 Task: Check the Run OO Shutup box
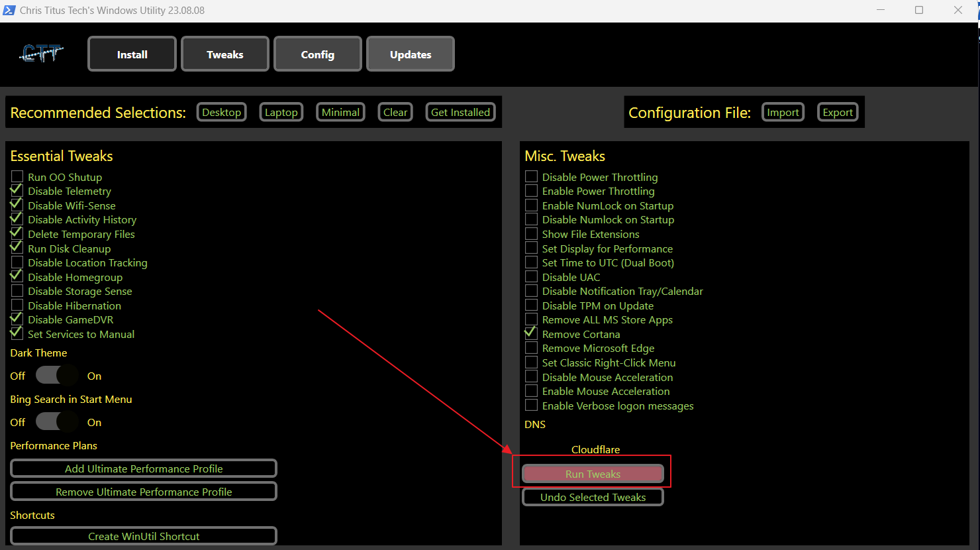[x=17, y=177]
